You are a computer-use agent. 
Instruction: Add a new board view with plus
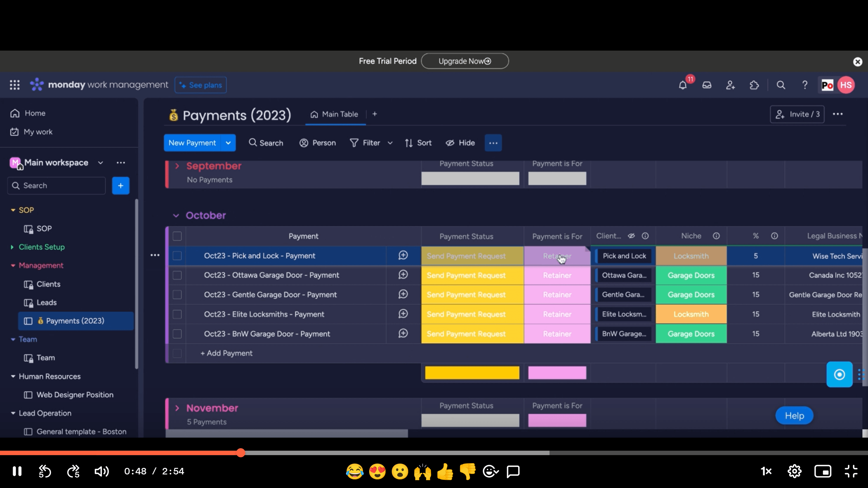coord(374,114)
